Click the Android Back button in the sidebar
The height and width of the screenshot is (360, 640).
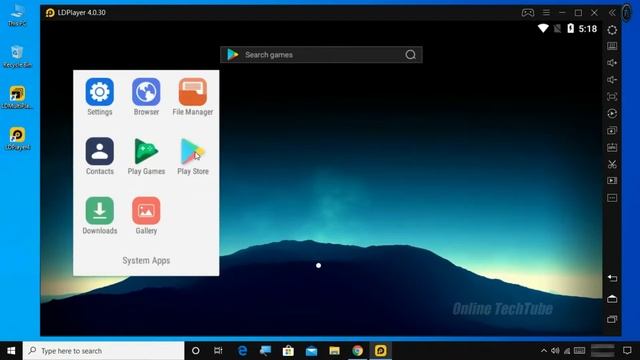click(612, 278)
